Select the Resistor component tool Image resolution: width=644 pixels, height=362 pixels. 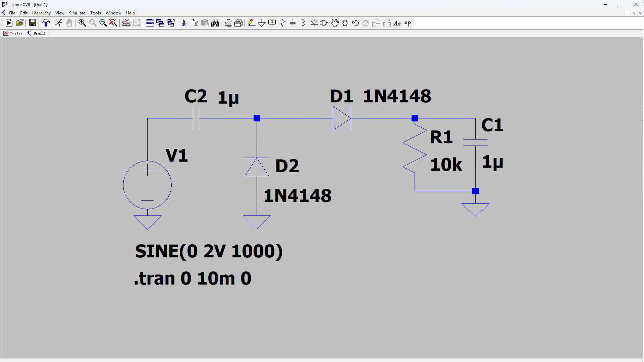[x=283, y=23]
